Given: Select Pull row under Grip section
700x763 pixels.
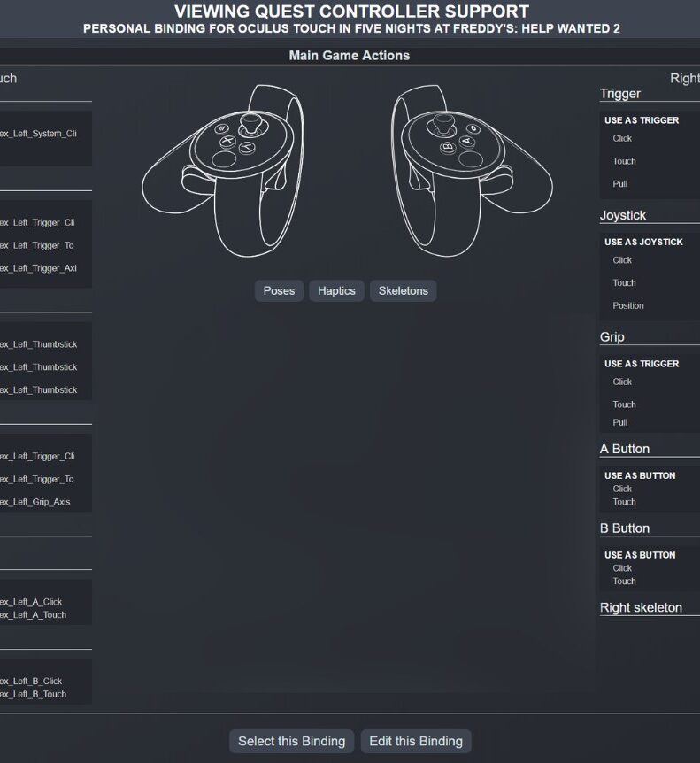Looking at the screenshot, I should pos(619,422).
